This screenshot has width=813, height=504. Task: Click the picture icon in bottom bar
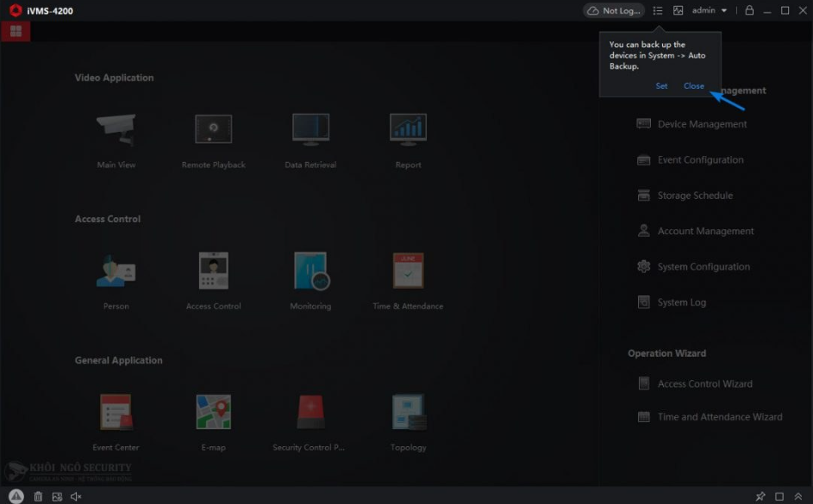(57, 496)
